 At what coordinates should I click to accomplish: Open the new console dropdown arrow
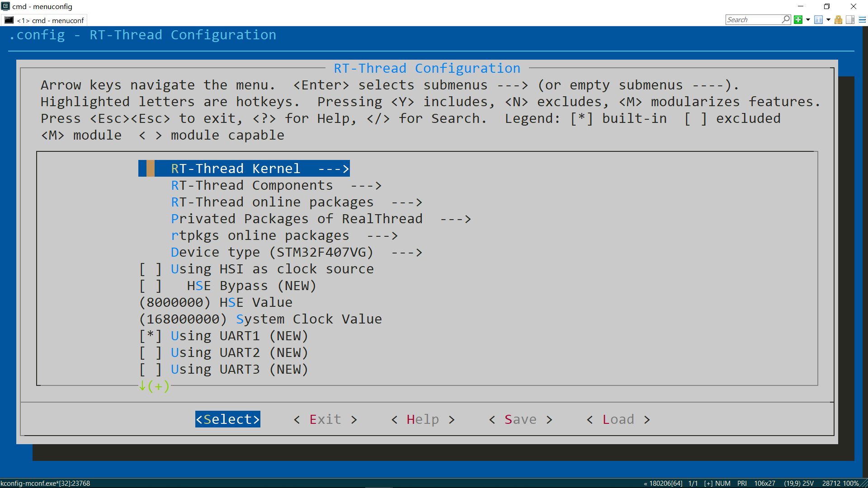coord(808,19)
